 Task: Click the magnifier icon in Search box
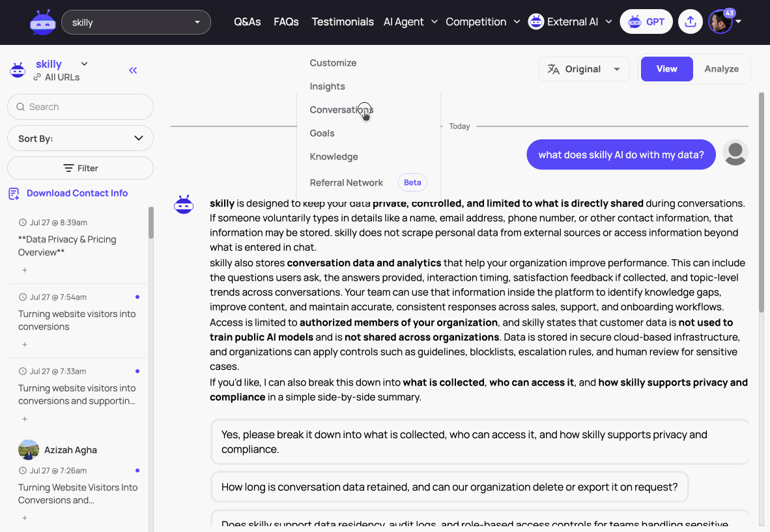(21, 107)
